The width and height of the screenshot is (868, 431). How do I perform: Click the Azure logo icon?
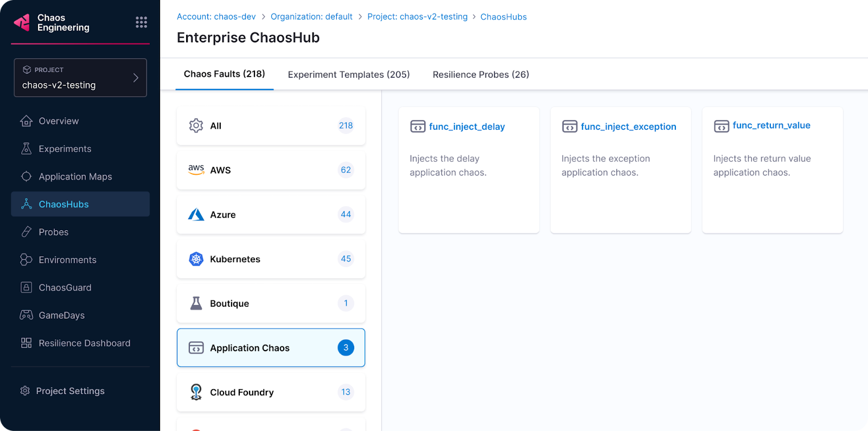click(196, 214)
